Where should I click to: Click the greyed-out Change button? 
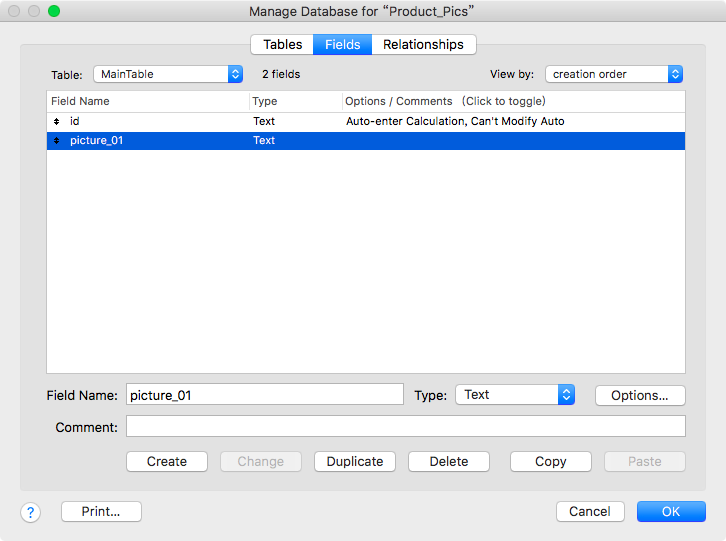coord(261,461)
